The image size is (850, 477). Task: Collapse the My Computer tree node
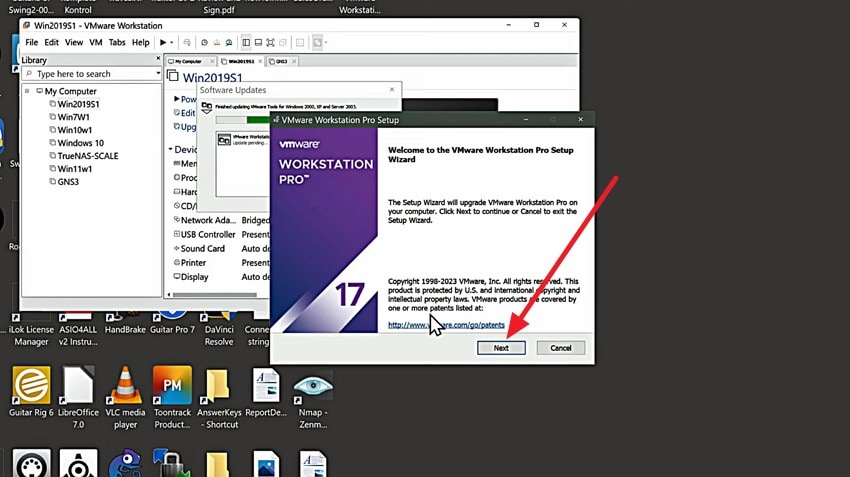click(27, 91)
